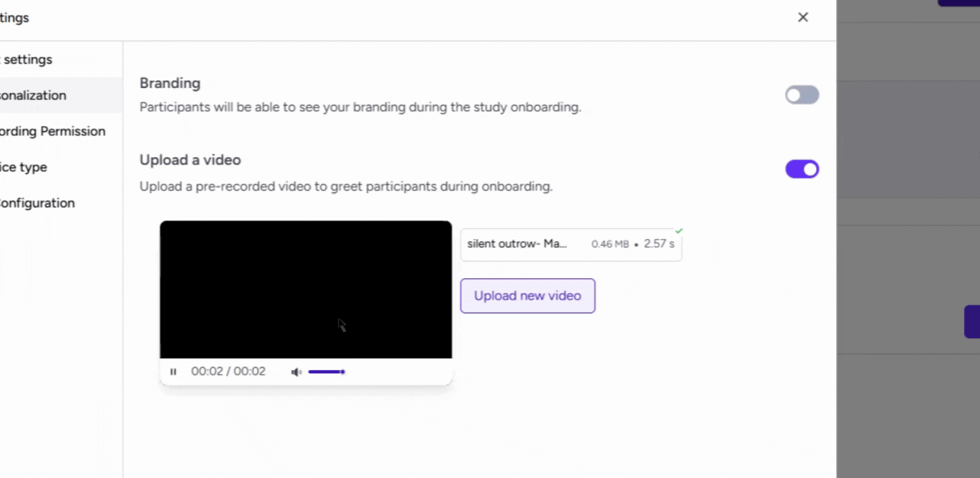Click the pause icon in the video controls
980x478 pixels.
pyautogui.click(x=173, y=372)
